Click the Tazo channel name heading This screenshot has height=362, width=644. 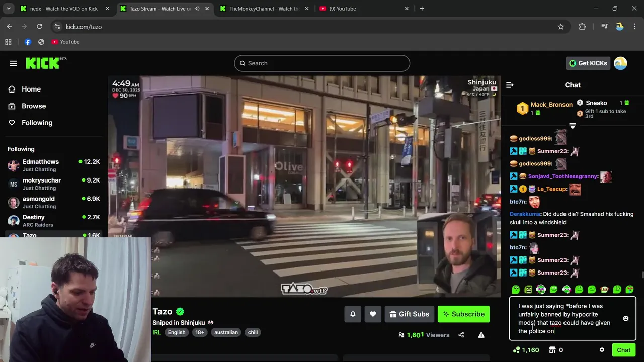[163, 312]
